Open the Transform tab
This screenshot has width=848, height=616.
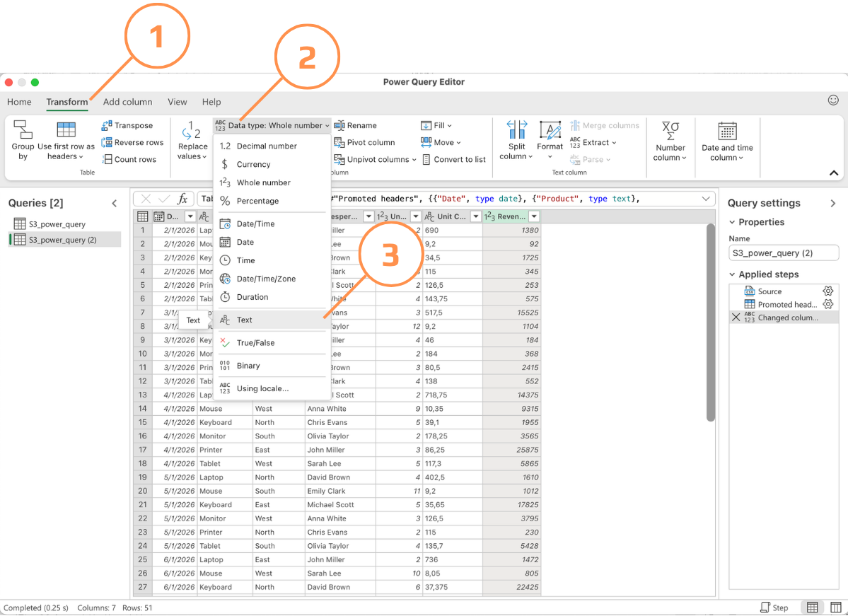(67, 102)
